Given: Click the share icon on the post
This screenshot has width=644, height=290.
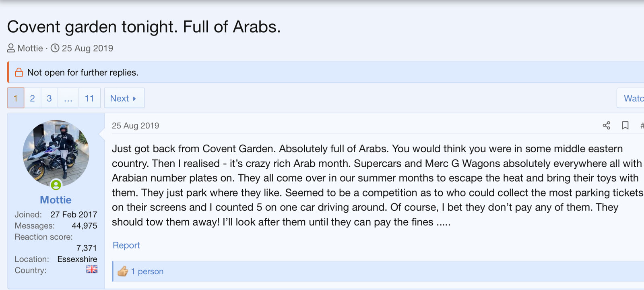Looking at the screenshot, I should pyautogui.click(x=606, y=125).
